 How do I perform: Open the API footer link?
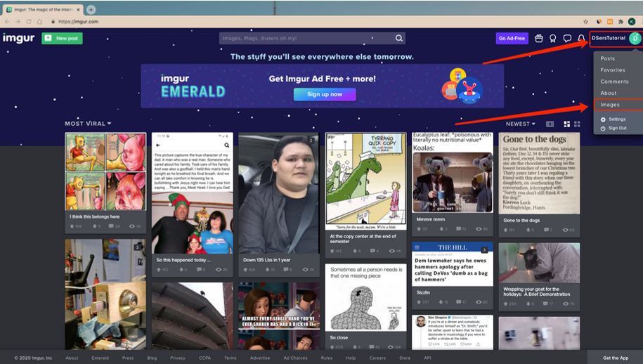pyautogui.click(x=427, y=358)
